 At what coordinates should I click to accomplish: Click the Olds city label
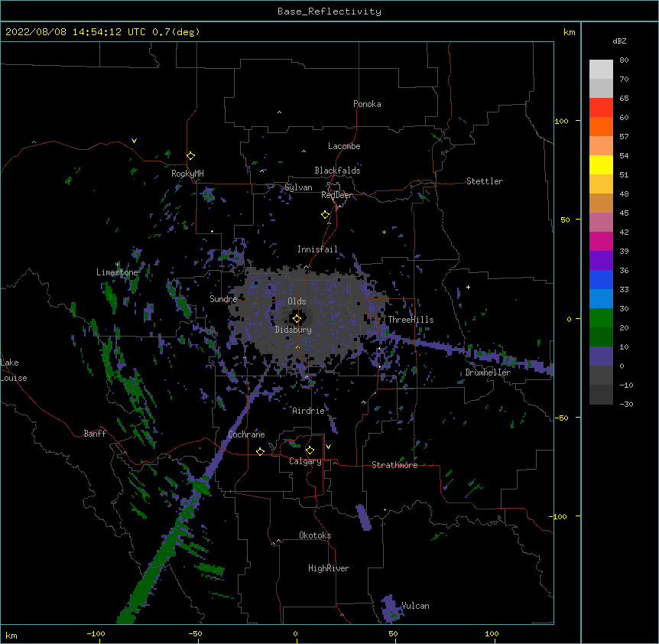click(x=297, y=301)
